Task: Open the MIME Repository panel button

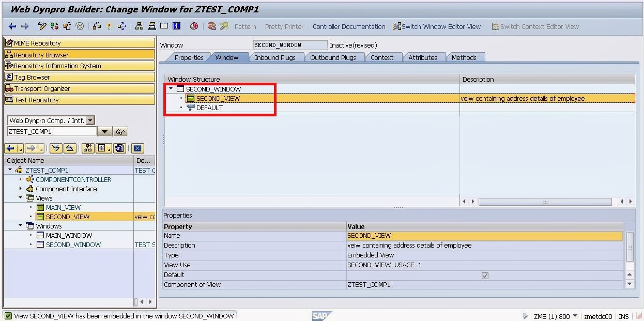Action: point(80,43)
